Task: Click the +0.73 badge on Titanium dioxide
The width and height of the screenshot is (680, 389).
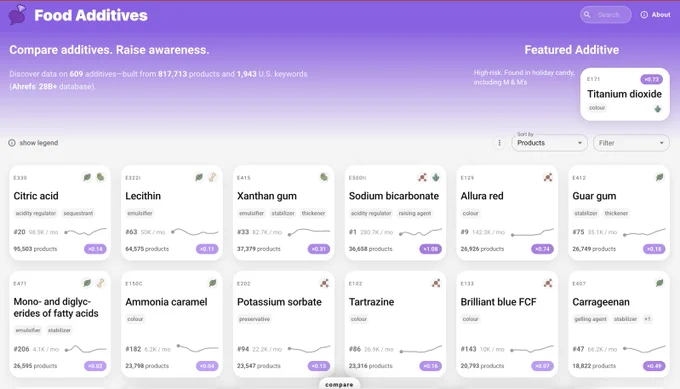Action: click(651, 79)
